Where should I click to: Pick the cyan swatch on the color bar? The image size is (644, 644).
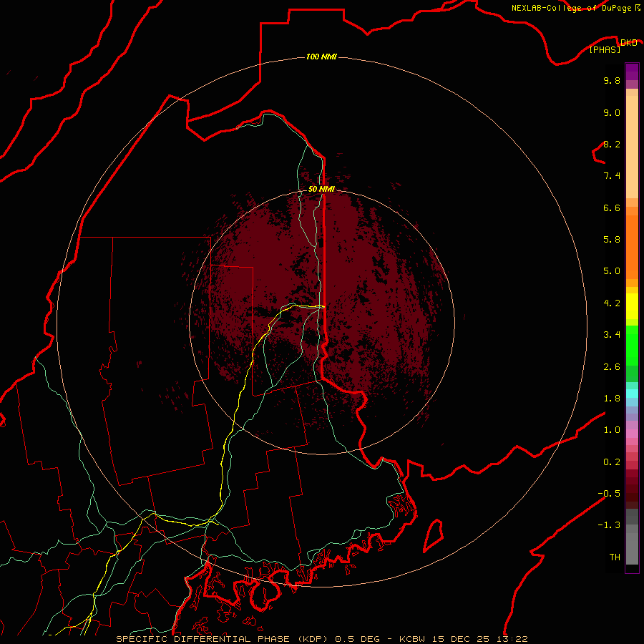632,393
